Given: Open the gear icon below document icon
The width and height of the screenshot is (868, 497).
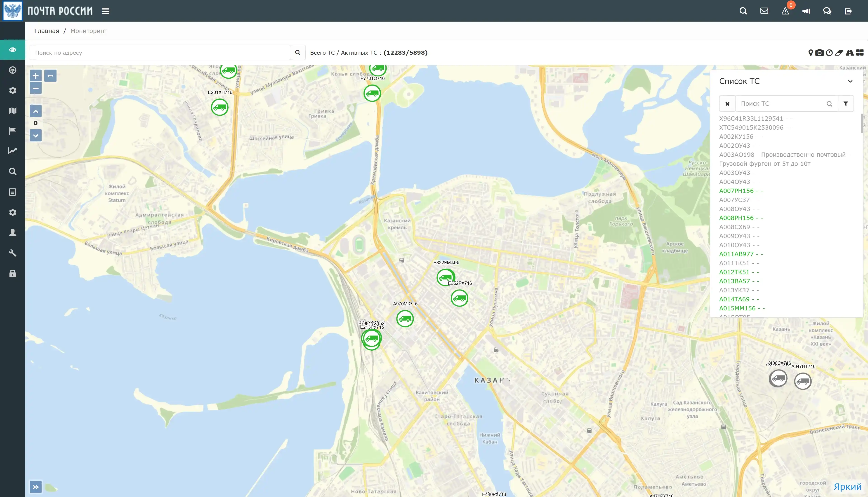Looking at the screenshot, I should [13, 212].
